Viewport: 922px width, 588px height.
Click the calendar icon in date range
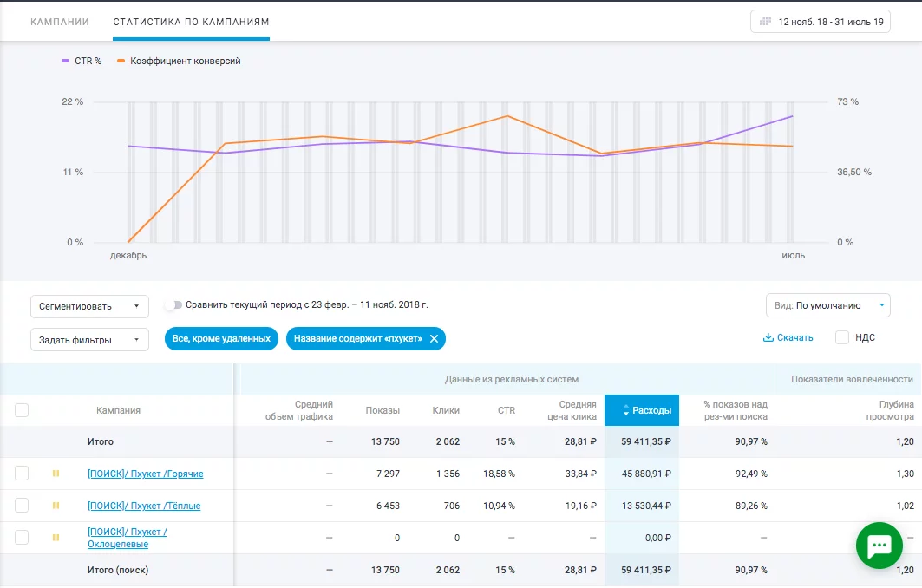(x=765, y=22)
